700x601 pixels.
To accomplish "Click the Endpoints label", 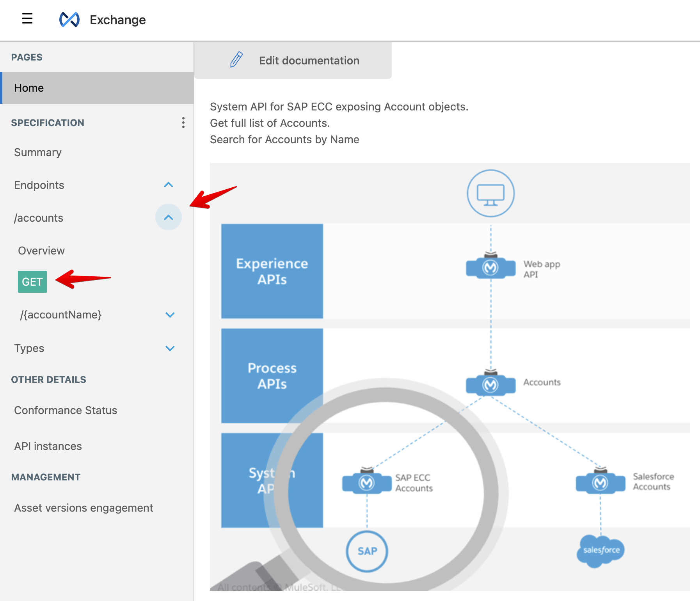I will pos(39,185).
